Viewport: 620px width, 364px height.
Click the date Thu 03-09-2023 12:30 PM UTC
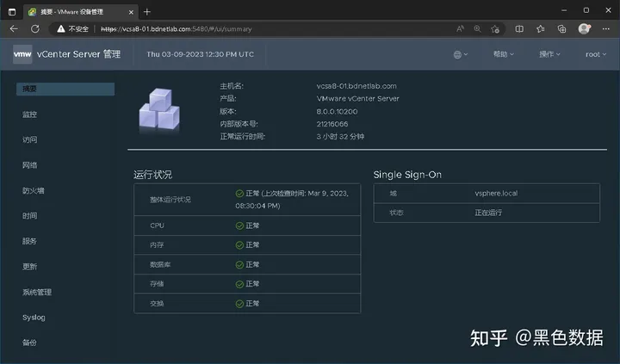(200, 54)
